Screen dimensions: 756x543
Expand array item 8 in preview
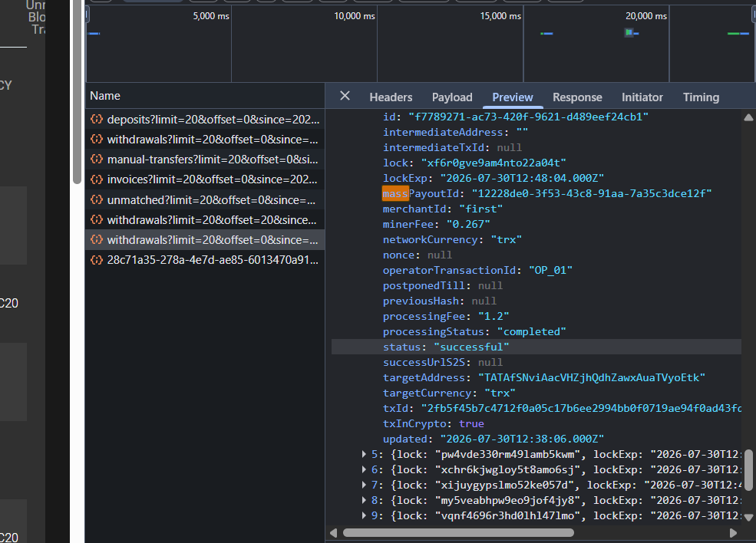click(364, 500)
